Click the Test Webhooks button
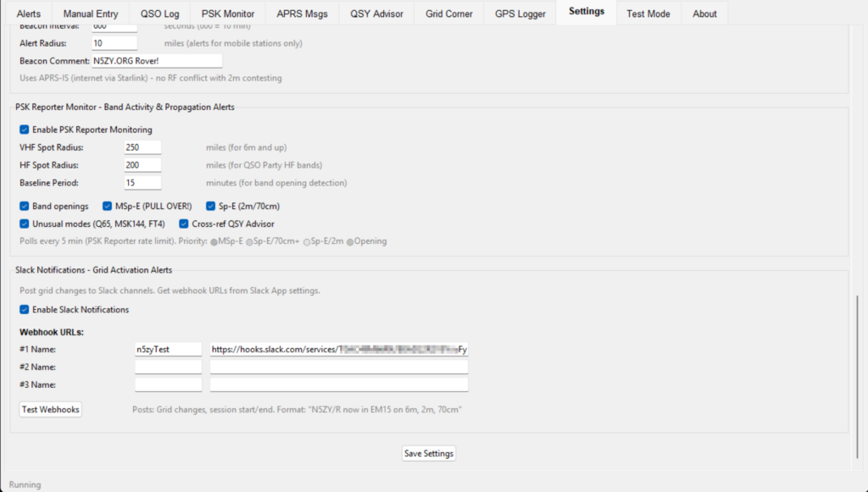This screenshot has height=492, width=868. tap(51, 410)
